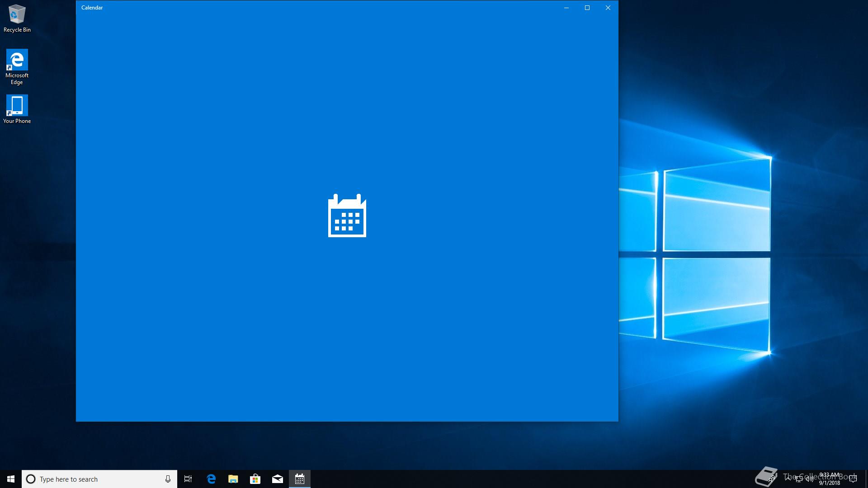Open the Mail app from the taskbar
This screenshot has width=868, height=488.
[278, 479]
